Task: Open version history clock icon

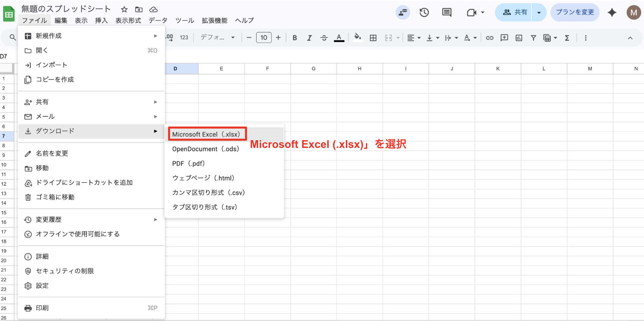Action: [424, 13]
